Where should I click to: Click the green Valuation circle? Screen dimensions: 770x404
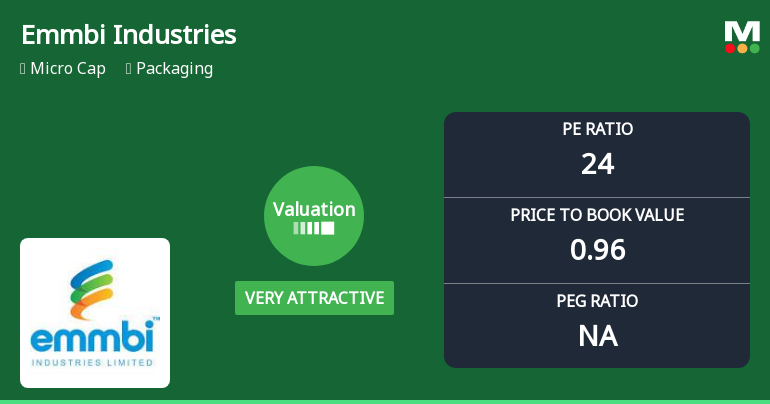click(314, 216)
